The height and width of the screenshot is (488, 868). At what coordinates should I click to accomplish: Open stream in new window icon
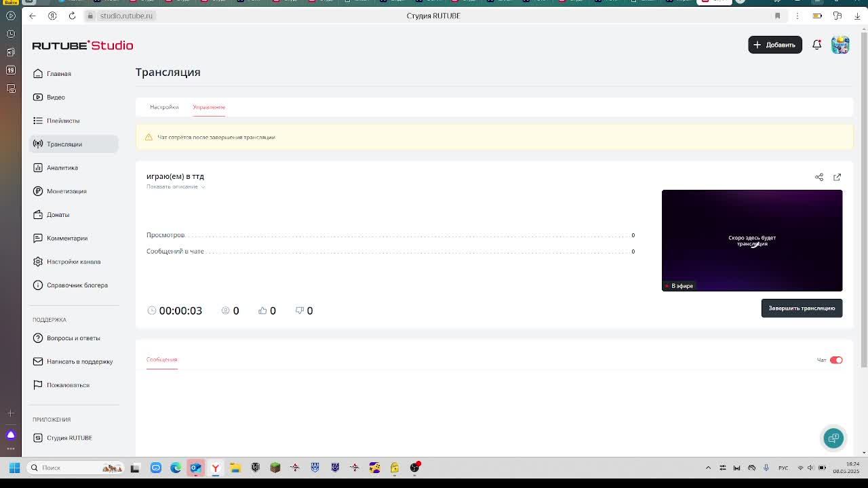tap(837, 177)
